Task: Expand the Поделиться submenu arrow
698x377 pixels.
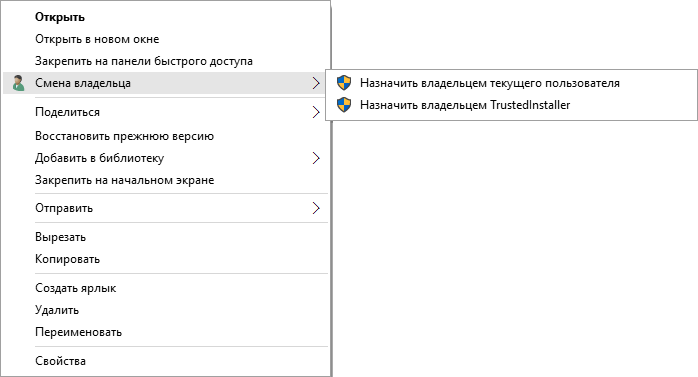Action: (316, 112)
